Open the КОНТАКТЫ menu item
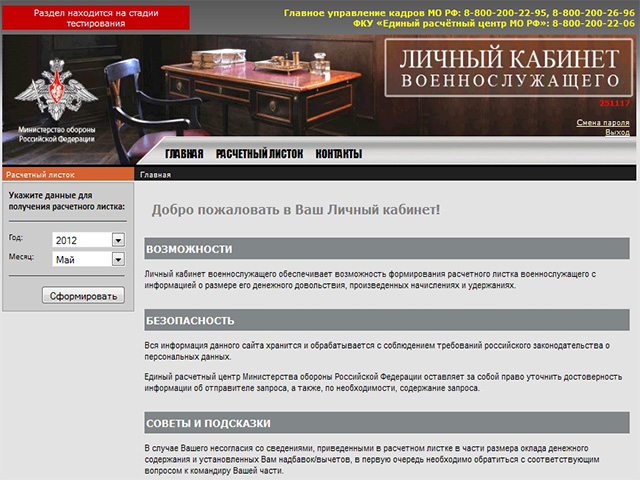 pos(339,154)
